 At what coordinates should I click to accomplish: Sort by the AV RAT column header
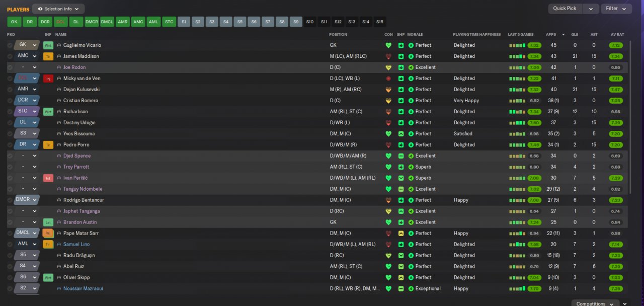coord(617,35)
